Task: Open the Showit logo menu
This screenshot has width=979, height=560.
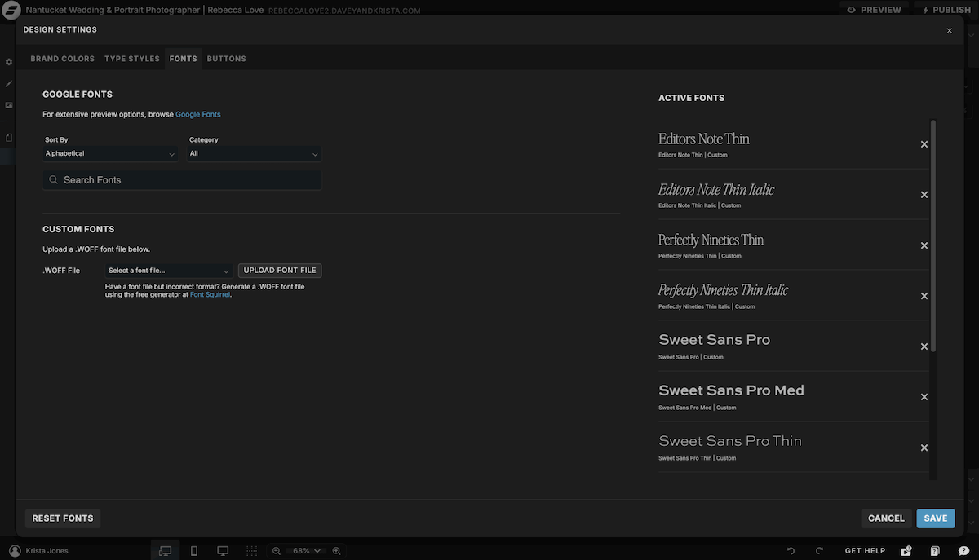Action: click(x=11, y=11)
